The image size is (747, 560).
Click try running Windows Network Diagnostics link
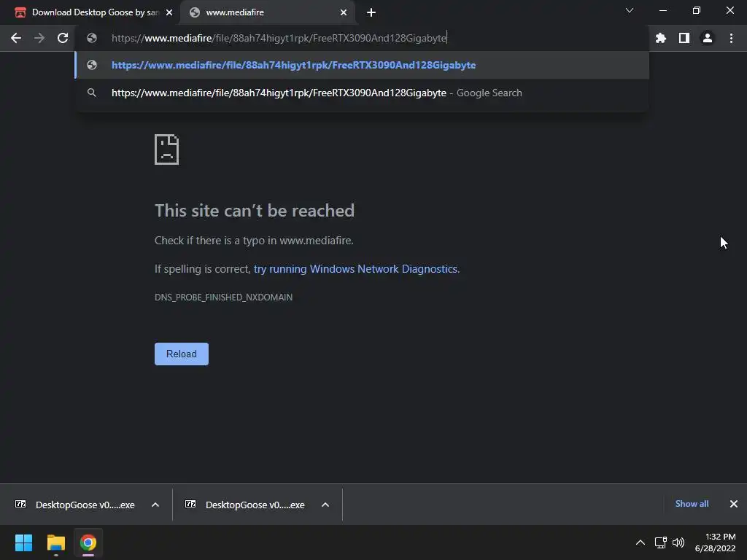[355, 269]
